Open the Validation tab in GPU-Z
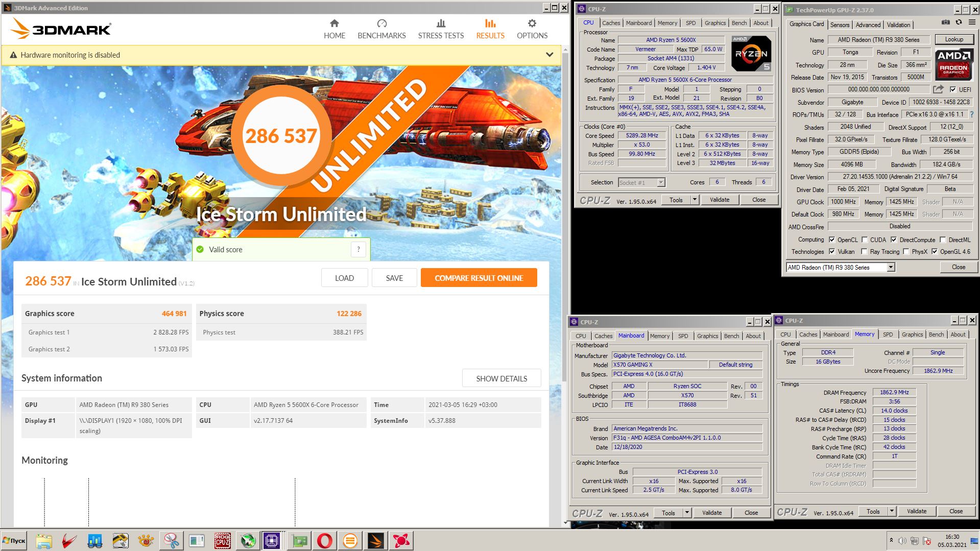 click(898, 25)
